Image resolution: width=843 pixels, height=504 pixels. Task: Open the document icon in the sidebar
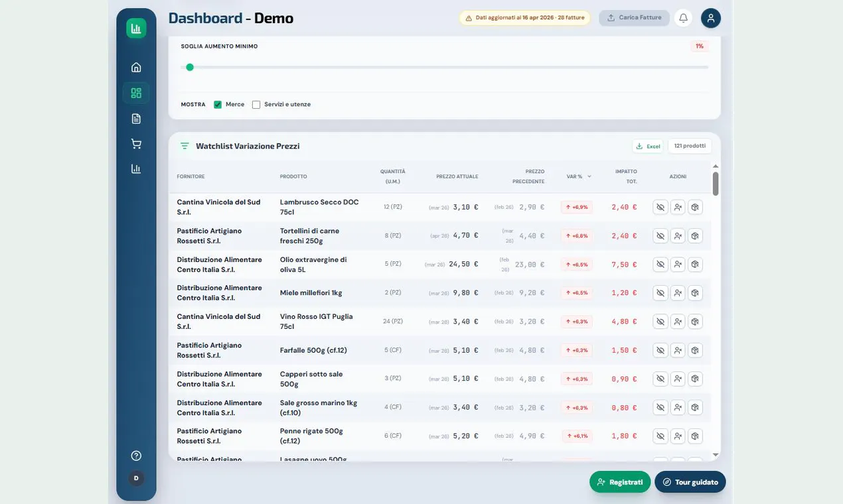(x=136, y=119)
